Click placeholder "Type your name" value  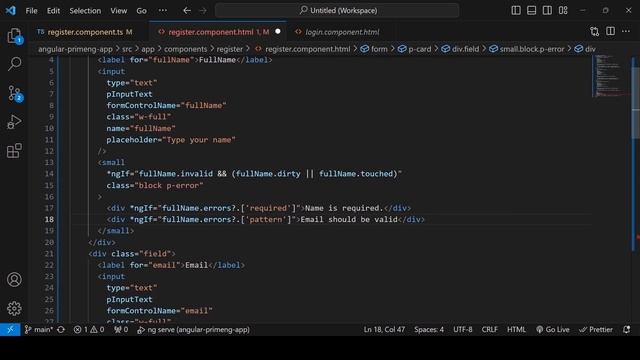coord(199,140)
